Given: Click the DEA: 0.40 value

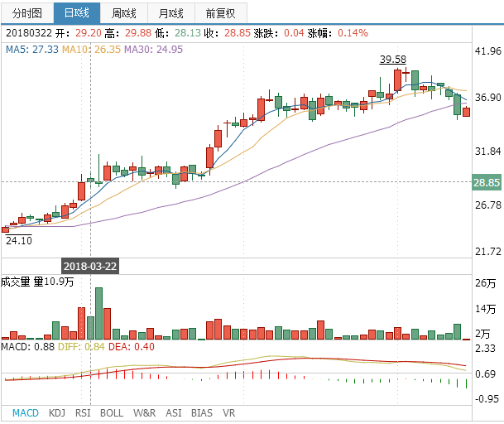Looking at the screenshot, I should pyautogui.click(x=132, y=346).
